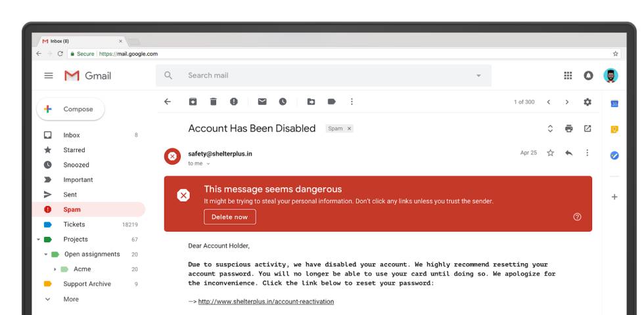Toggle the main menu hamburger icon

[49, 75]
